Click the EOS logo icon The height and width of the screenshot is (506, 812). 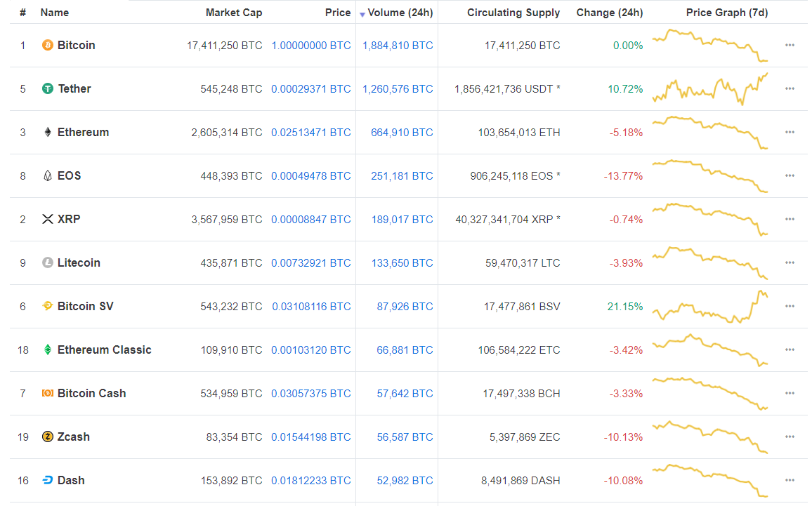48,176
